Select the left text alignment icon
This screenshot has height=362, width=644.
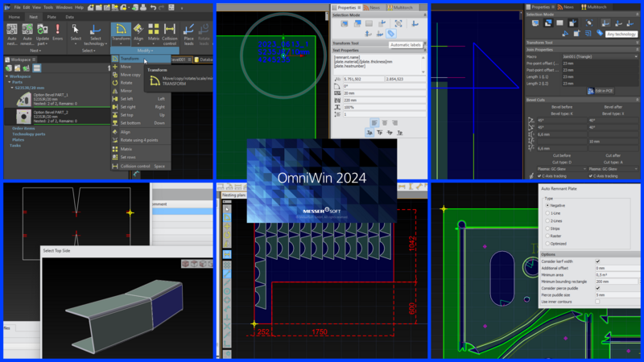(374, 123)
